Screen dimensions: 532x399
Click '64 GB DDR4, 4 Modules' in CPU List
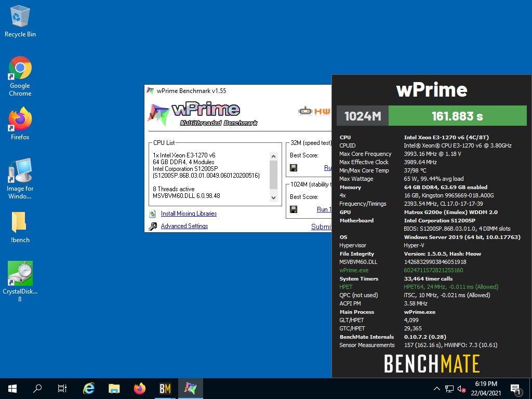pos(183,162)
